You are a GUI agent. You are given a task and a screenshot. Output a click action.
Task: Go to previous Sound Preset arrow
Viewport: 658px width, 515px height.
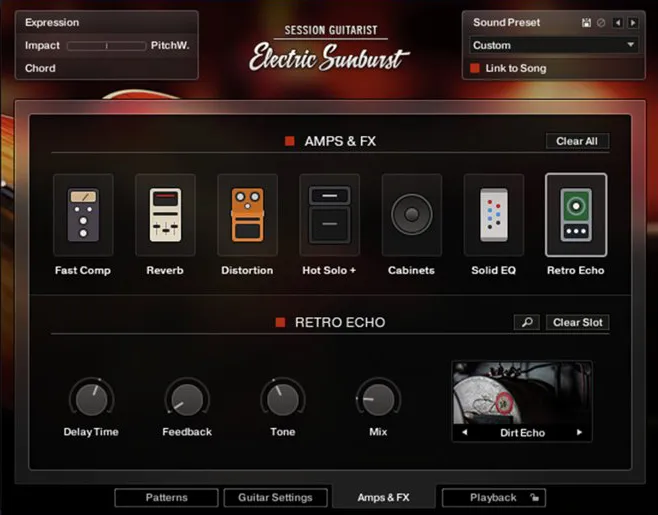617,23
